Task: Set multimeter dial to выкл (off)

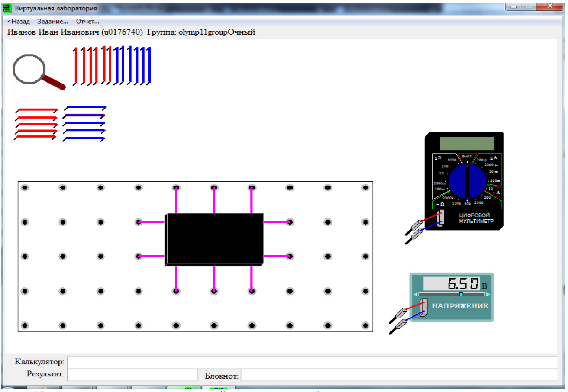Action: coord(467,156)
